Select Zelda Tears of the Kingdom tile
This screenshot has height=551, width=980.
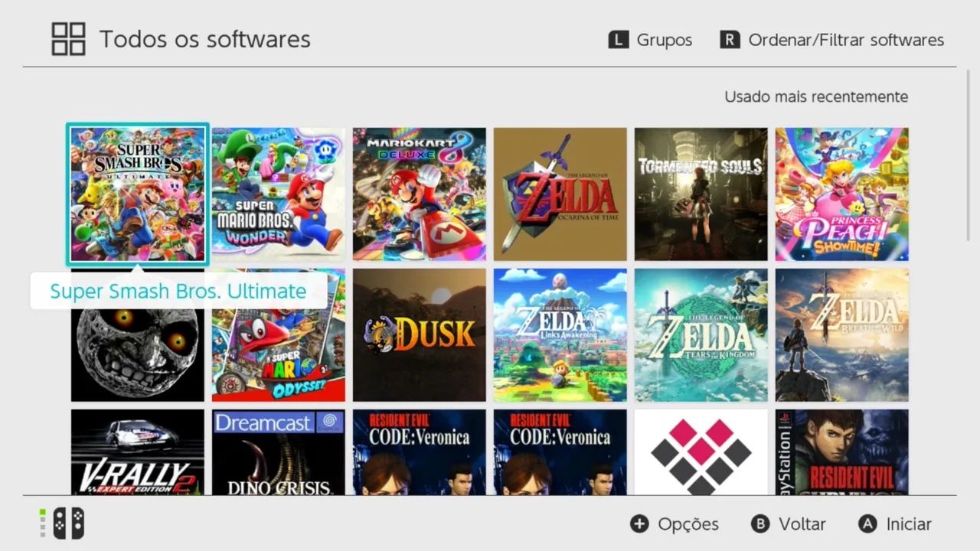point(701,335)
